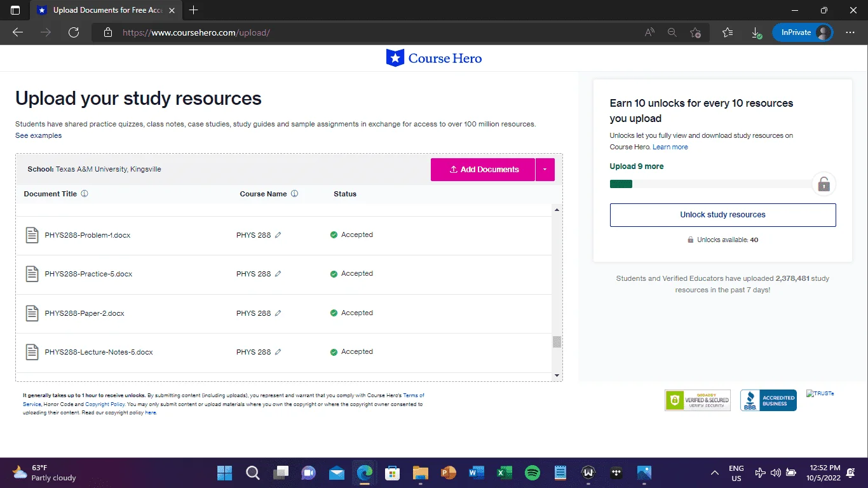Click the InPrivate profile button
868x488 pixels.
[803, 32]
